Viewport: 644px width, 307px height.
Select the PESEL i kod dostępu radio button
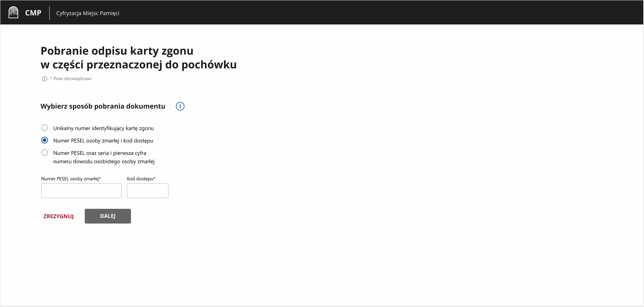tap(45, 140)
